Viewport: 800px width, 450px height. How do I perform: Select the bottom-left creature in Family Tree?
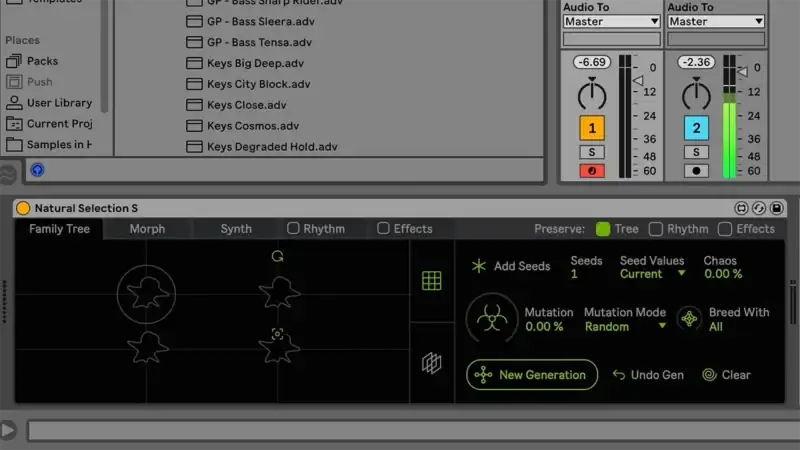point(147,347)
